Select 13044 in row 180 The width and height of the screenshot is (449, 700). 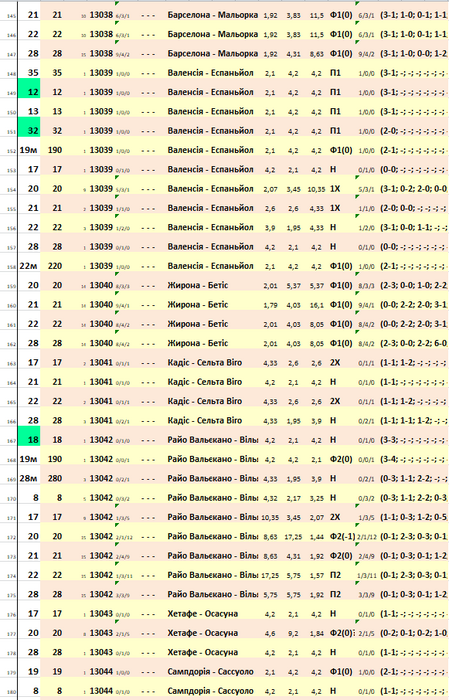point(101,691)
